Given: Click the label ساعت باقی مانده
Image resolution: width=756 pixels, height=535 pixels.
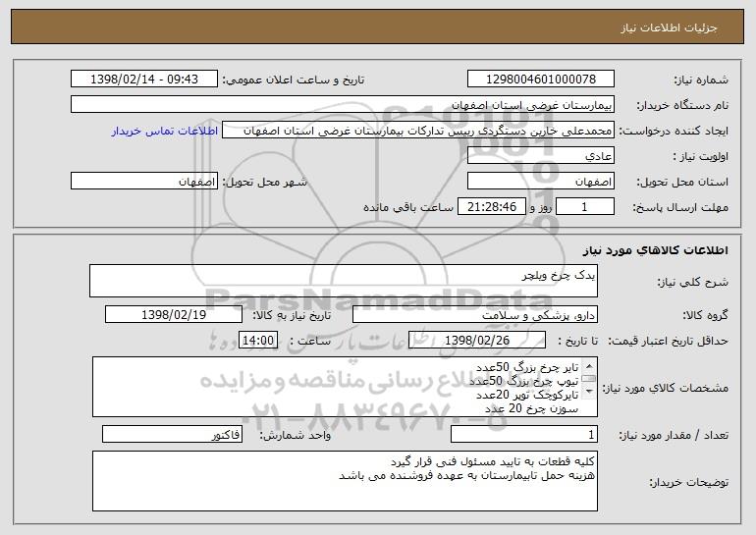Looking at the screenshot, I should pos(408,207).
